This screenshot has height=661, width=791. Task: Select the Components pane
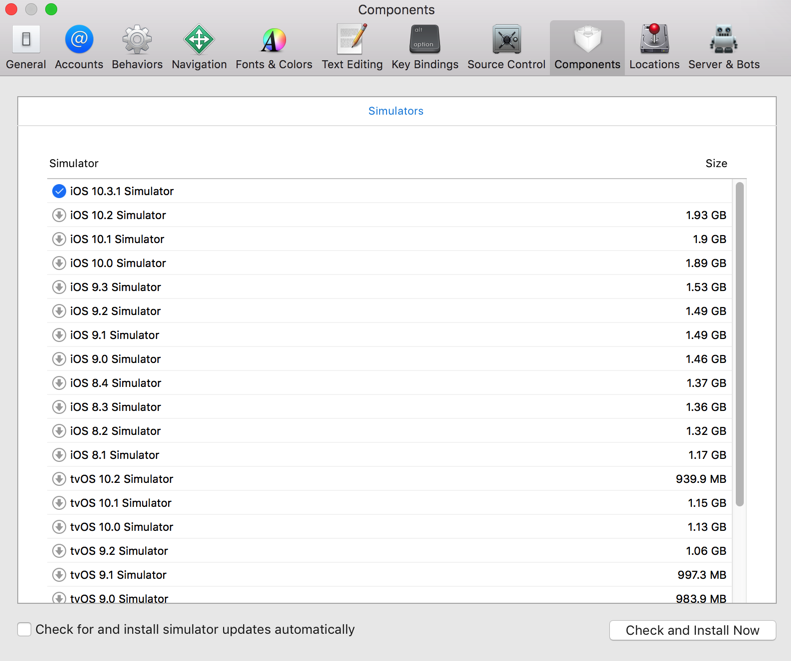tap(587, 47)
